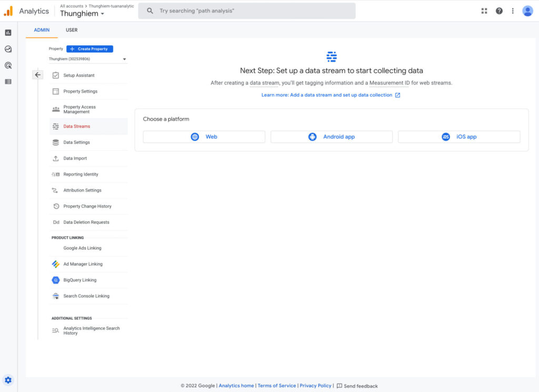Click the Admin gear icon at bottom left
Viewport: 539px width, 392px height.
8,380
